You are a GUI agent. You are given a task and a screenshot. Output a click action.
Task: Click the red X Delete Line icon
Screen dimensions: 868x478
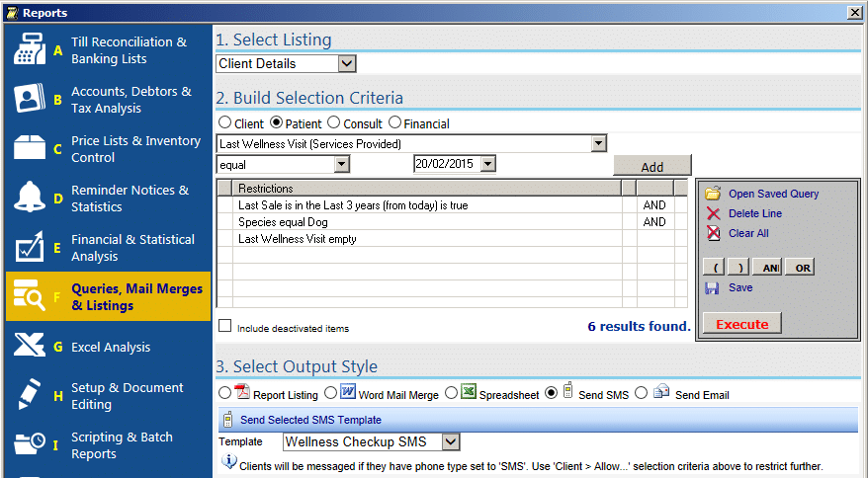[713, 213]
